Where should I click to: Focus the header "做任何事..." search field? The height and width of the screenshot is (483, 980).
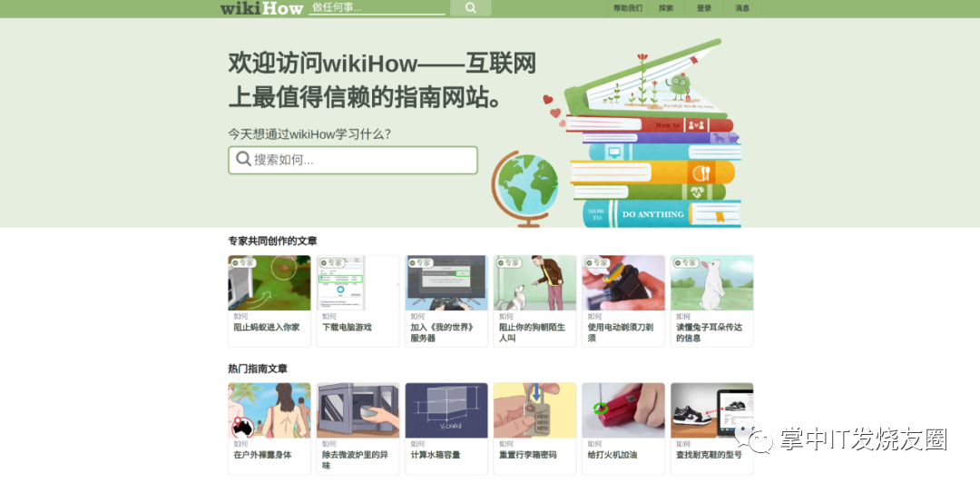point(377,7)
